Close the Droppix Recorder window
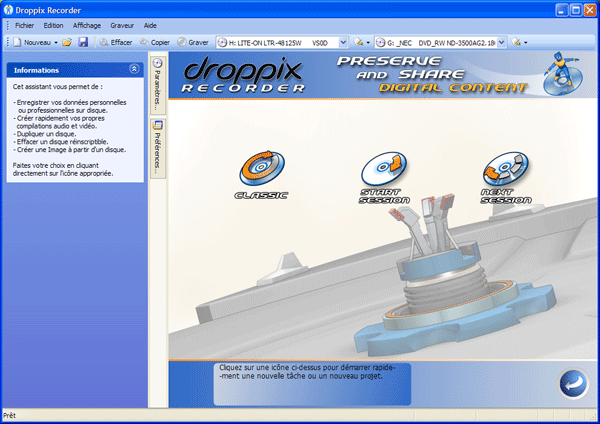The width and height of the screenshot is (600, 424). (x=590, y=10)
